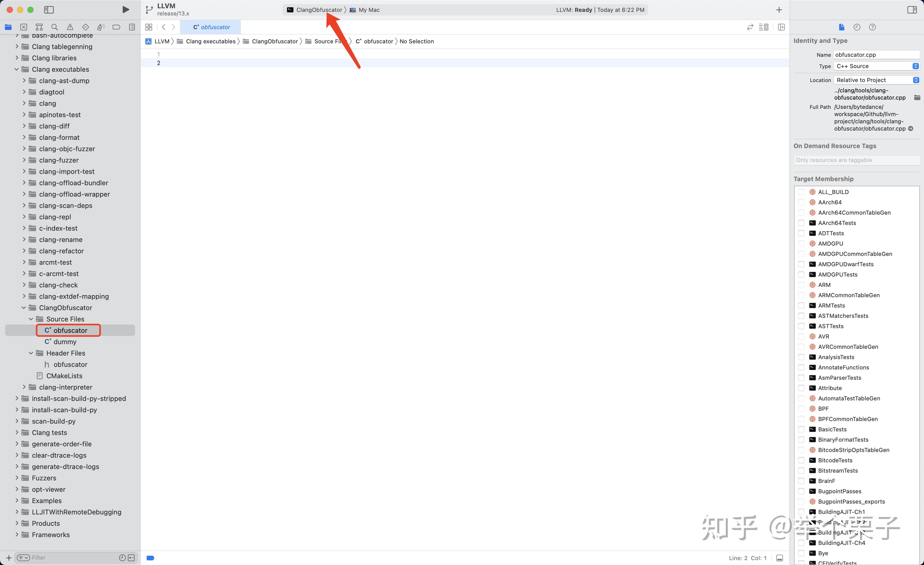Click ClangObfuscator in the jump bar
Viewport: 924px width, 565px height.
coord(275,41)
